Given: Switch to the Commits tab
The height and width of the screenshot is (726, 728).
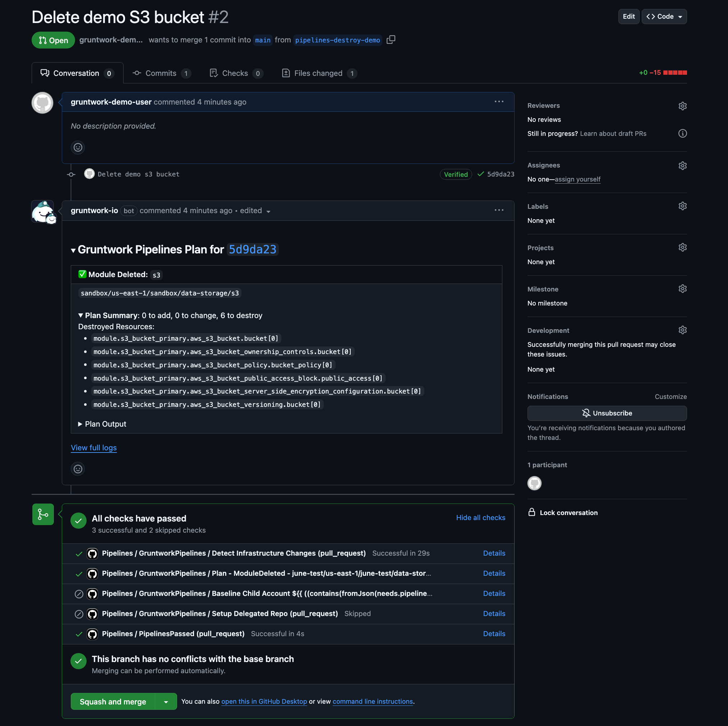Looking at the screenshot, I should (162, 73).
